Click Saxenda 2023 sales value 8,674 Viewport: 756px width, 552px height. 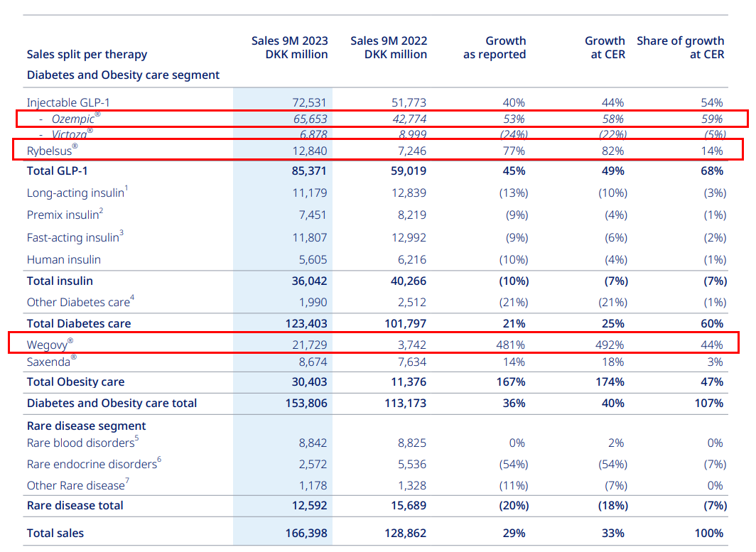(313, 362)
